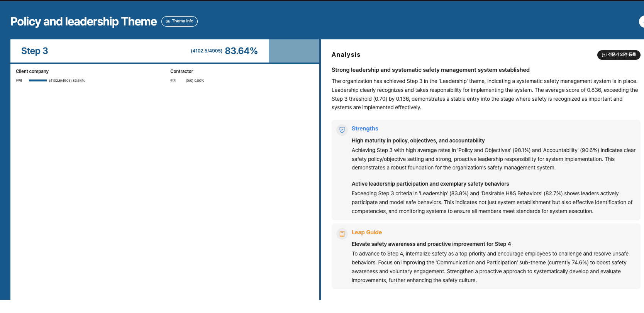The width and height of the screenshot is (644, 313).
Task: Click the (4102.5/4905) score fraction in header
Action: (207, 51)
